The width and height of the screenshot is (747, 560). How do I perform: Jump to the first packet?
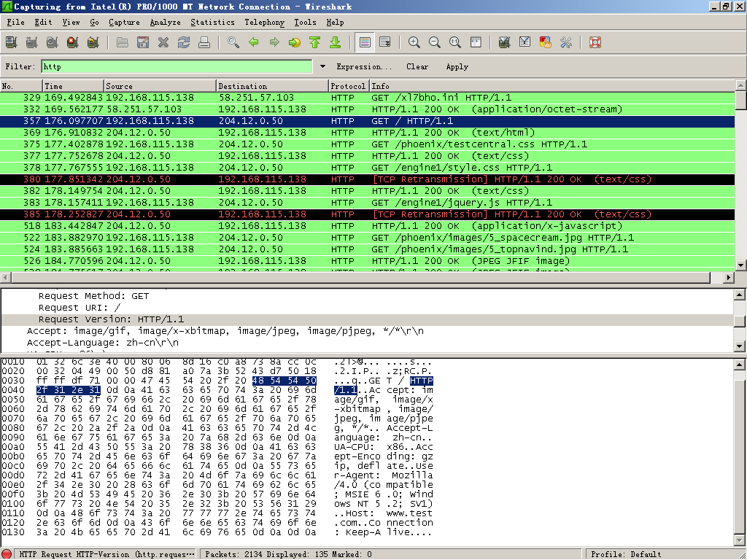tap(315, 42)
